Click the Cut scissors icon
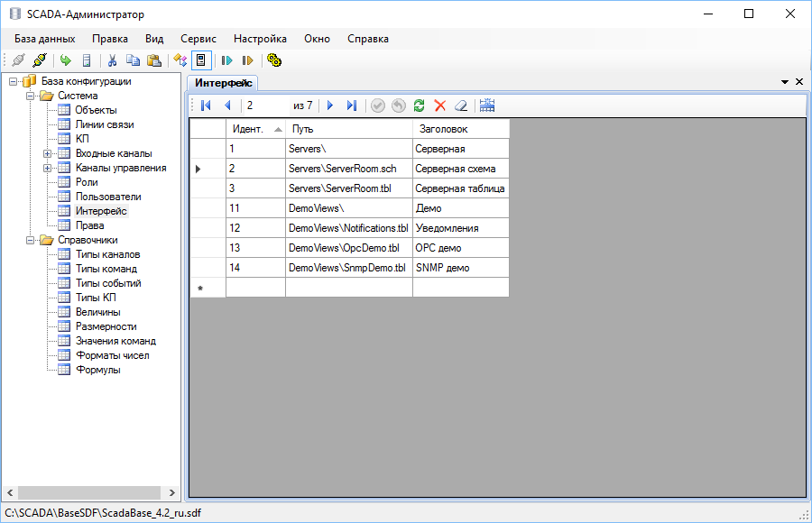 point(112,60)
